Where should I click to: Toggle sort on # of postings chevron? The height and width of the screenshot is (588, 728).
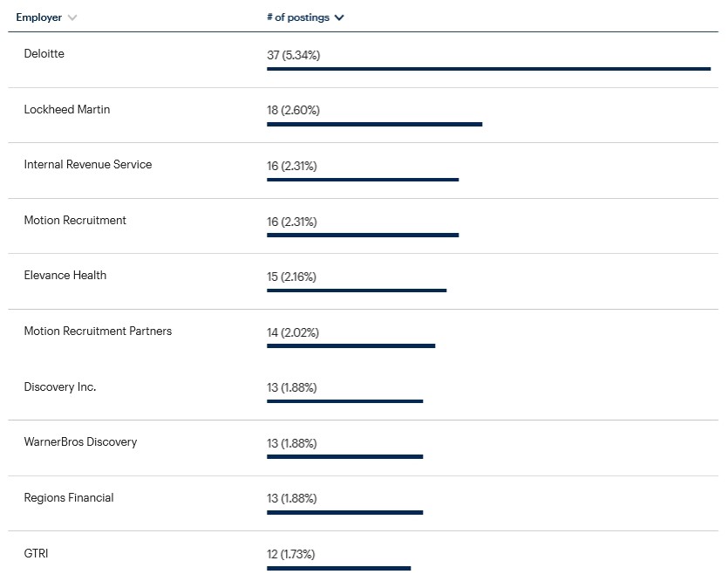click(x=339, y=17)
